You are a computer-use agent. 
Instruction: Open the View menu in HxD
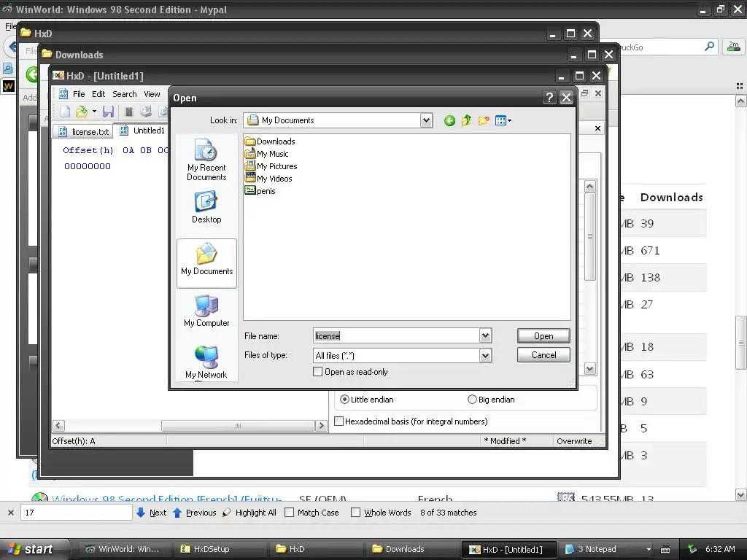(x=152, y=94)
